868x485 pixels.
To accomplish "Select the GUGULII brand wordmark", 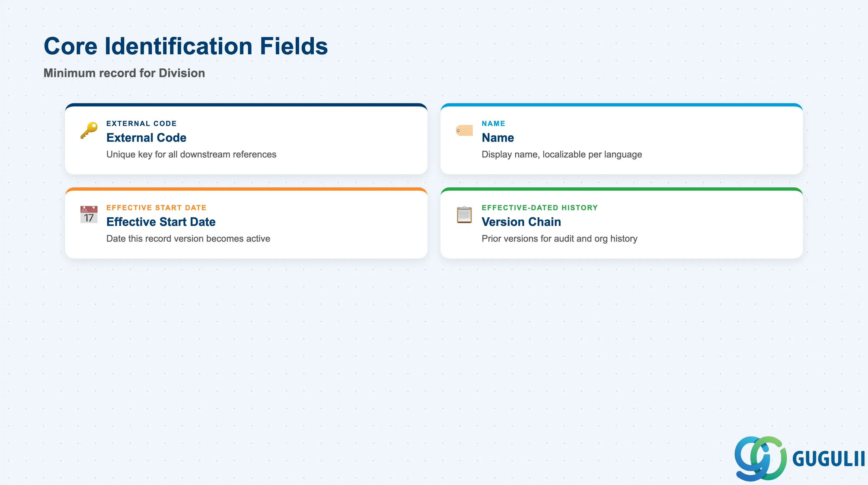I will (x=828, y=459).
